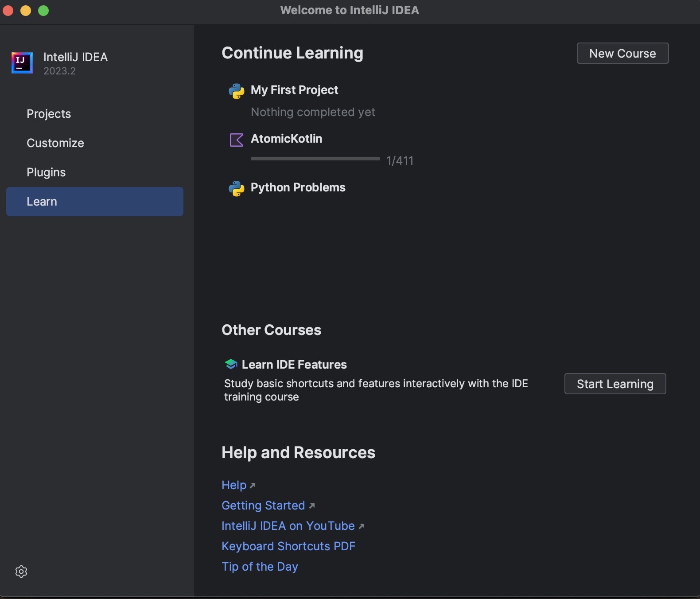Click the IntelliJ IDEA name in sidebar

coord(75,57)
